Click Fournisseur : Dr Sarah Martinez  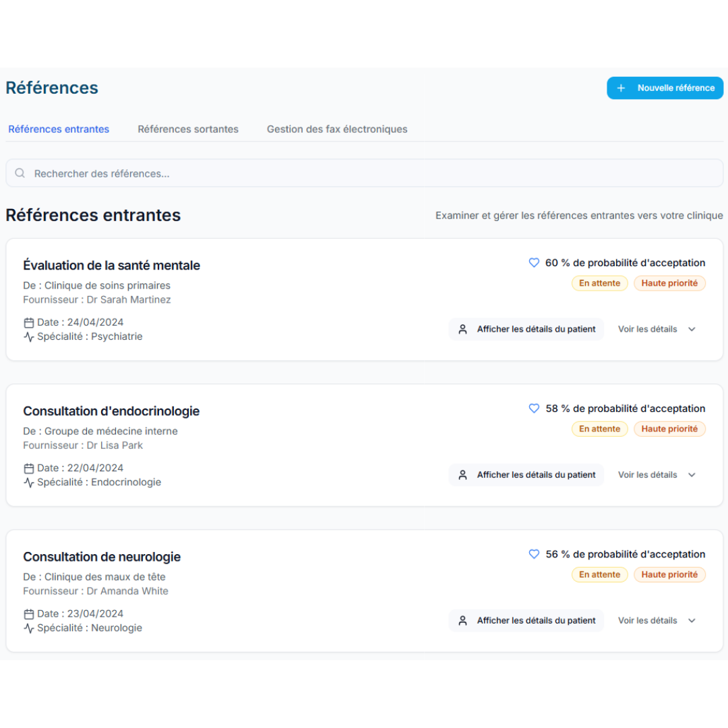[97, 300]
